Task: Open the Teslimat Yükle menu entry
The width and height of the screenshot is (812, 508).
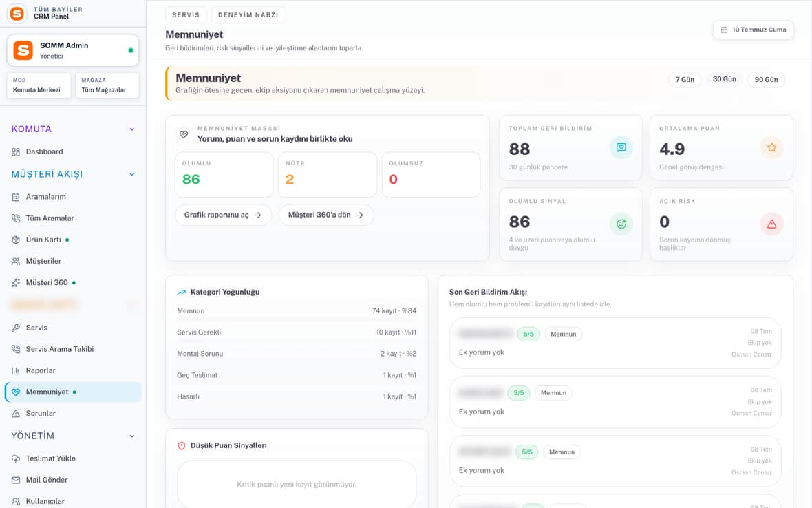Action: pyautogui.click(x=72, y=459)
